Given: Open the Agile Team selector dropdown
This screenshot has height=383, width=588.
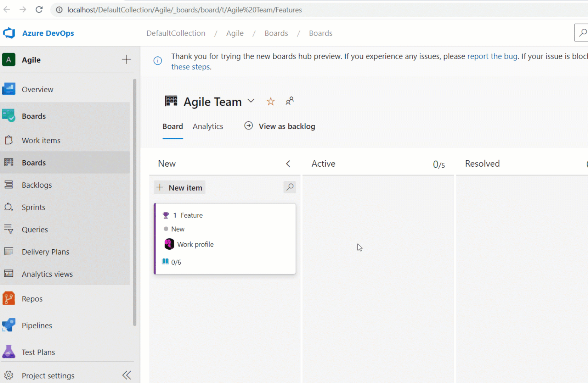Looking at the screenshot, I should [251, 101].
